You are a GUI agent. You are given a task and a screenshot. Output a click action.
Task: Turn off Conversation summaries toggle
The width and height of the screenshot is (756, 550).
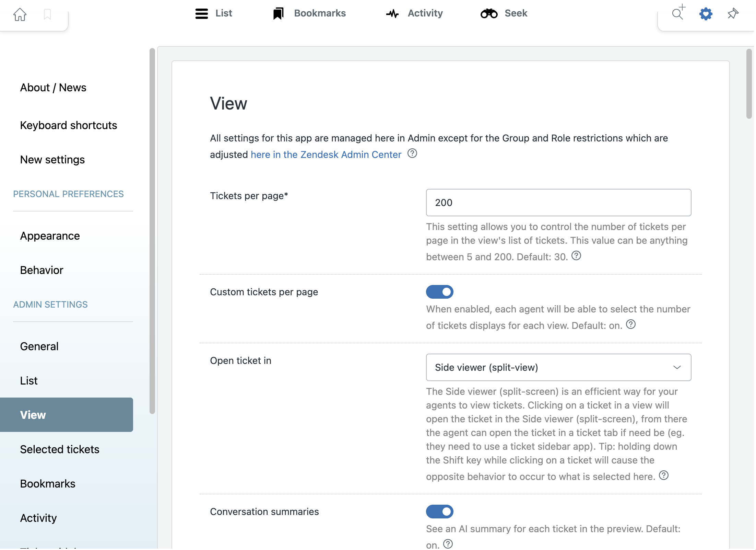click(x=439, y=512)
